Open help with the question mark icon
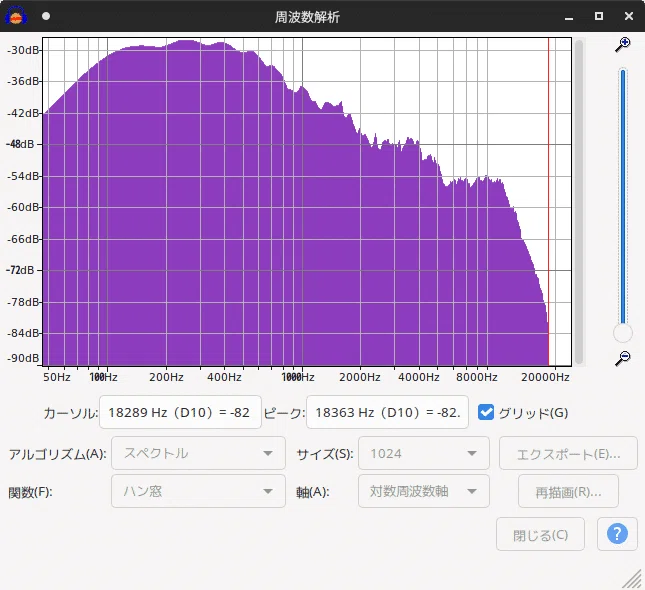This screenshot has width=645, height=590. coord(617,534)
